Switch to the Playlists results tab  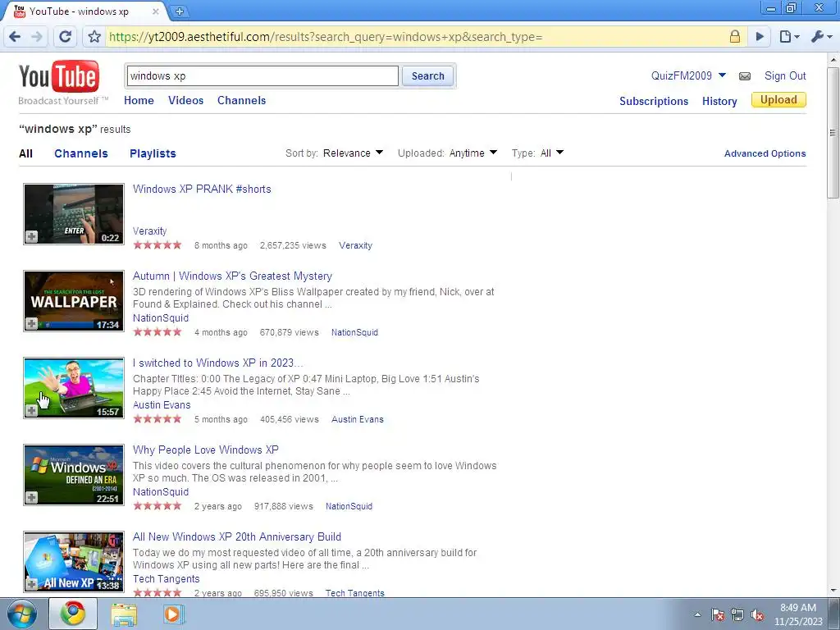[x=153, y=153]
